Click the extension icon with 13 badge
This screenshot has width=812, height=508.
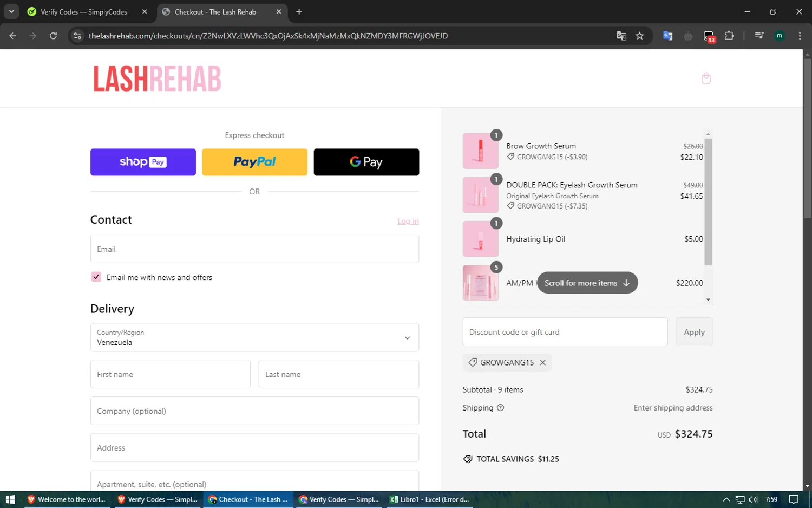point(709,36)
